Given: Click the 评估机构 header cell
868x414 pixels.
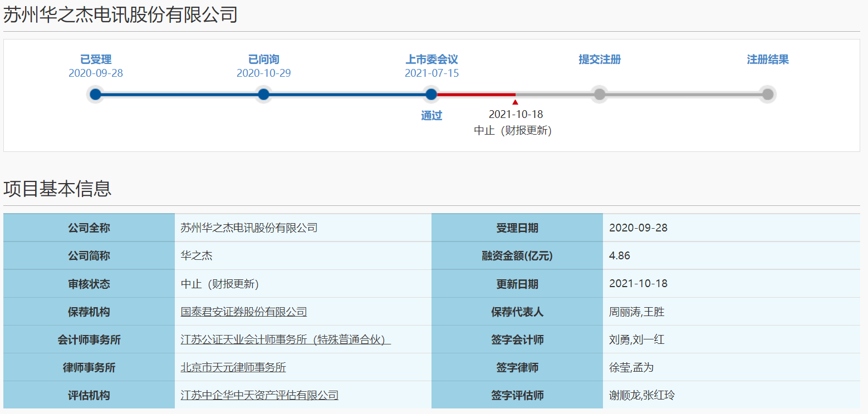Looking at the screenshot, I should click(x=89, y=395).
